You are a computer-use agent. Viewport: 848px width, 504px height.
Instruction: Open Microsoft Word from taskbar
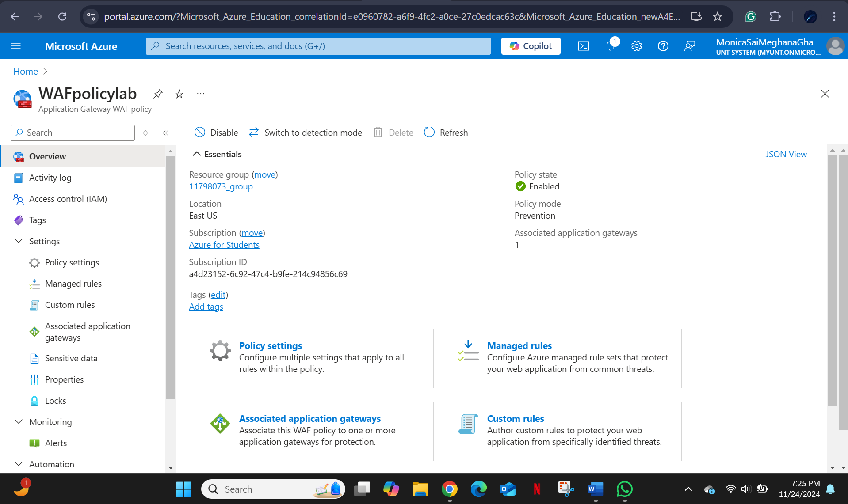click(596, 489)
